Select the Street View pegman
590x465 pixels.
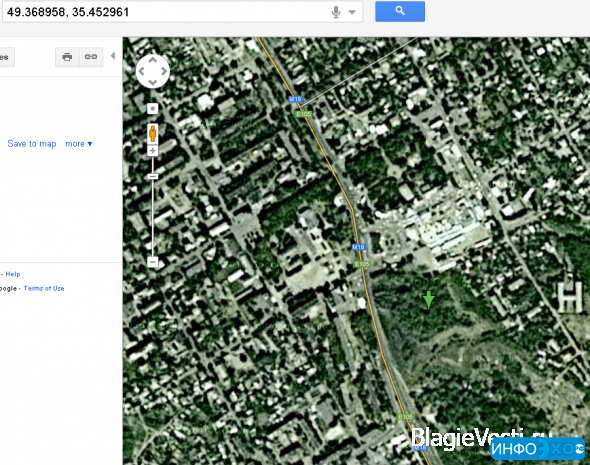point(153,134)
